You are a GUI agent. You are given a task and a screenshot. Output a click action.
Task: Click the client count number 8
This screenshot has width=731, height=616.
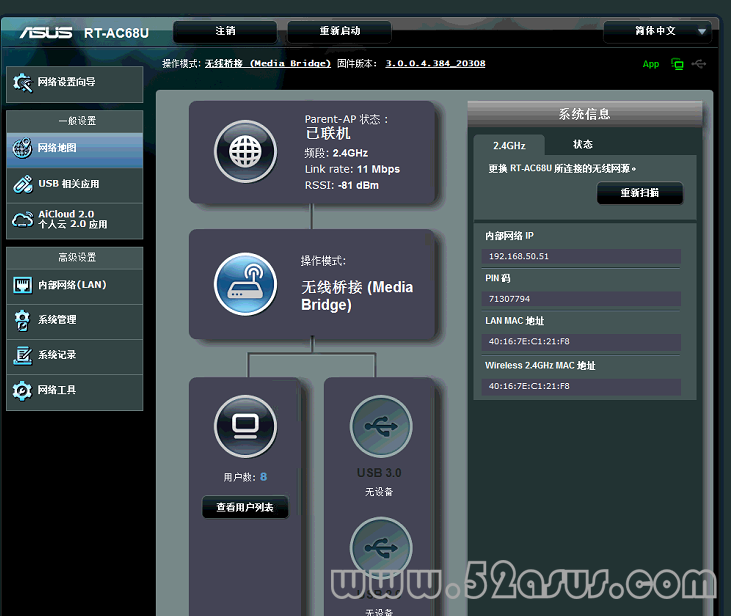point(263,477)
